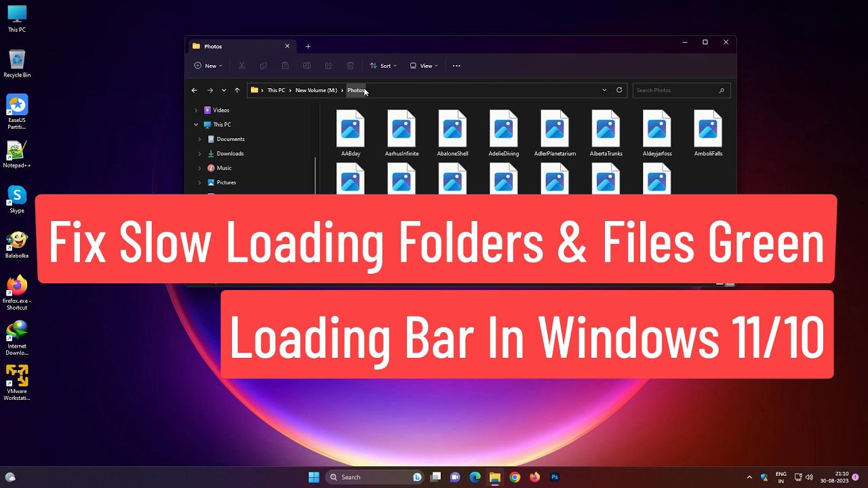The width and height of the screenshot is (868, 488).
Task: Click the taskbar Search box
Action: (x=374, y=477)
